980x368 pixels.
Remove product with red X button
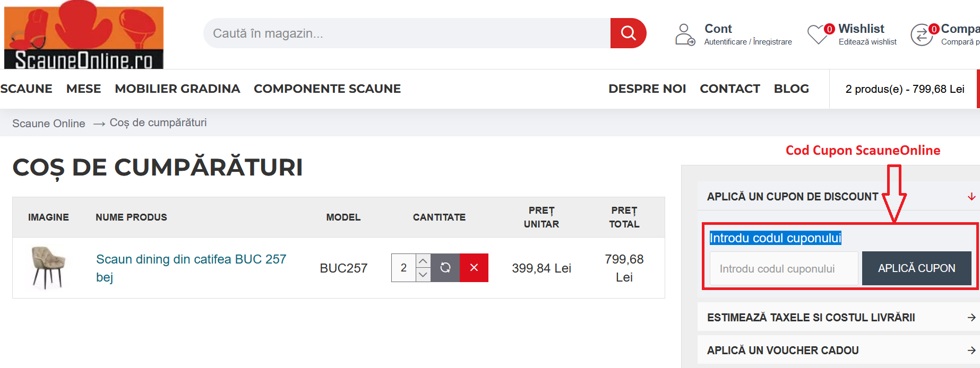(x=474, y=268)
